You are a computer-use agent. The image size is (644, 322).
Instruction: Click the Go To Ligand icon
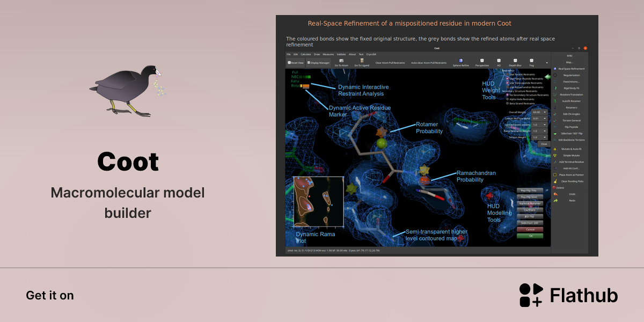tap(362, 61)
